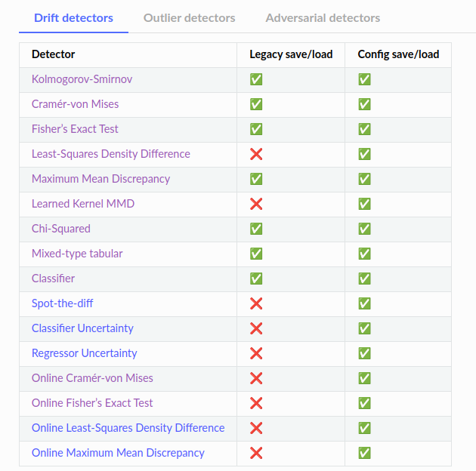The width and height of the screenshot is (476, 471).
Task: Open the Adversarial detectors tab
Action: pos(323,18)
